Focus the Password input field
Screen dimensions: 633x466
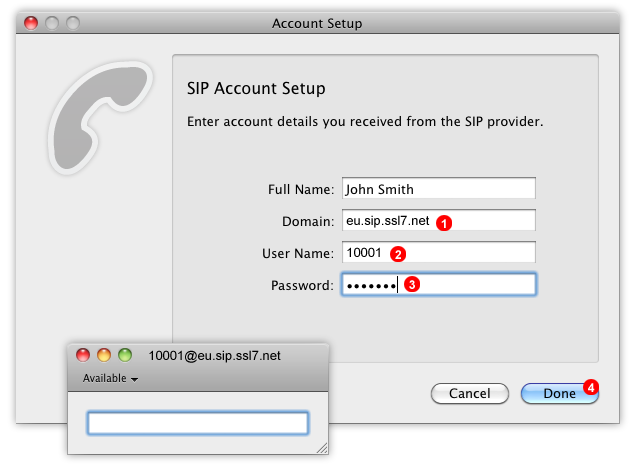coord(439,285)
